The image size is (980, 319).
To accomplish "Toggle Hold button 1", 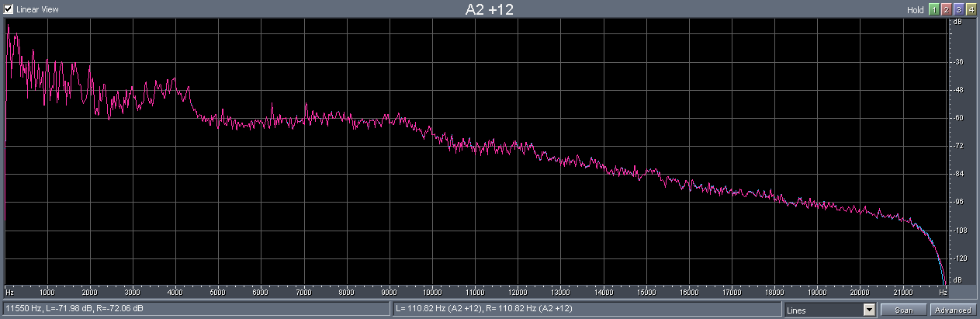I will [934, 9].
